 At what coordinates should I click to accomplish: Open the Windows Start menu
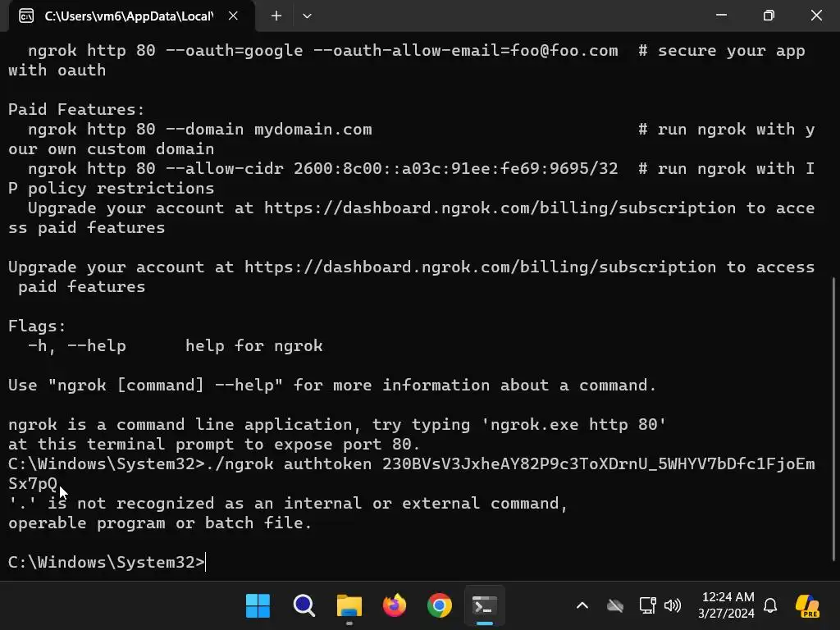(x=258, y=606)
